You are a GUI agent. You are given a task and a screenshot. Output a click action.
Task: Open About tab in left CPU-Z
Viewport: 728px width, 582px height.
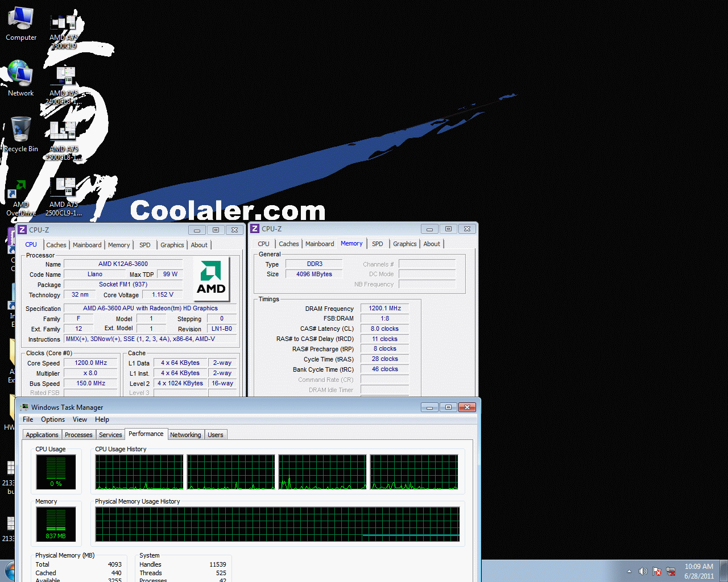point(199,245)
